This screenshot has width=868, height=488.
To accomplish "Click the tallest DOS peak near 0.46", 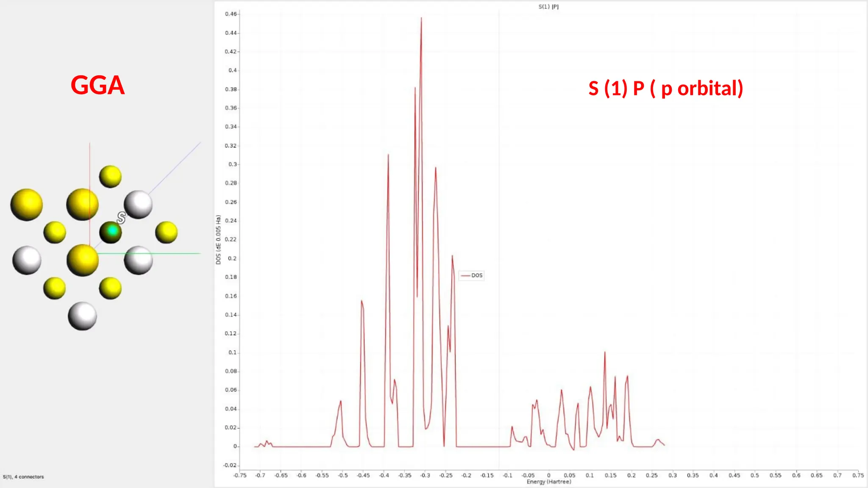I will (x=421, y=19).
